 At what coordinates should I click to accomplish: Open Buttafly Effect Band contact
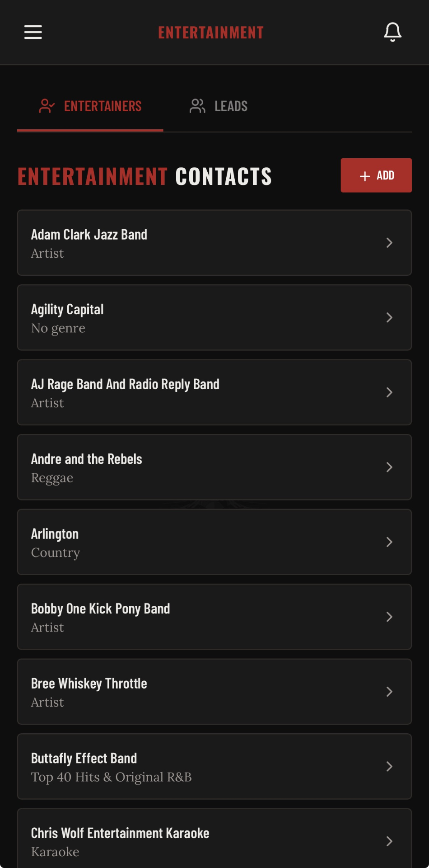(214, 766)
